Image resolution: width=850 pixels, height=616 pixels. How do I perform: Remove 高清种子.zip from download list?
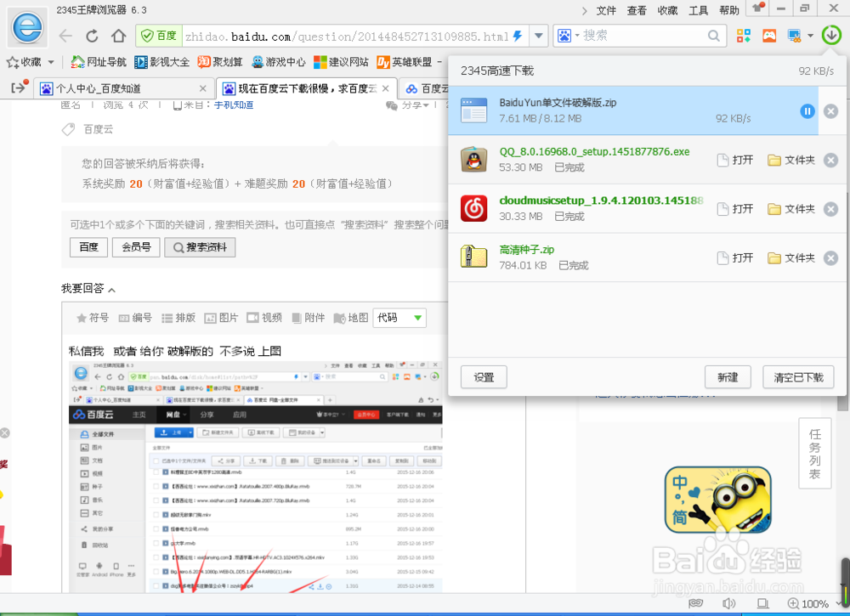coord(830,258)
